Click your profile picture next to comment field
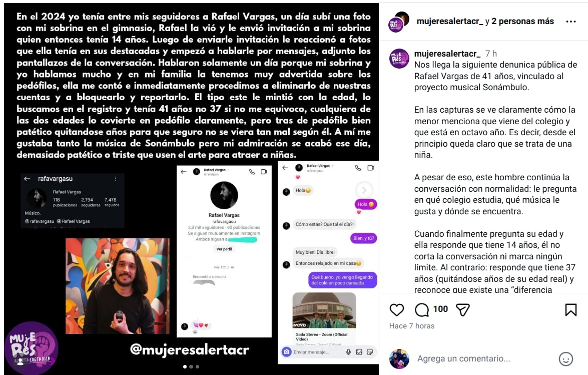This screenshot has width=588, height=375. coord(399,359)
